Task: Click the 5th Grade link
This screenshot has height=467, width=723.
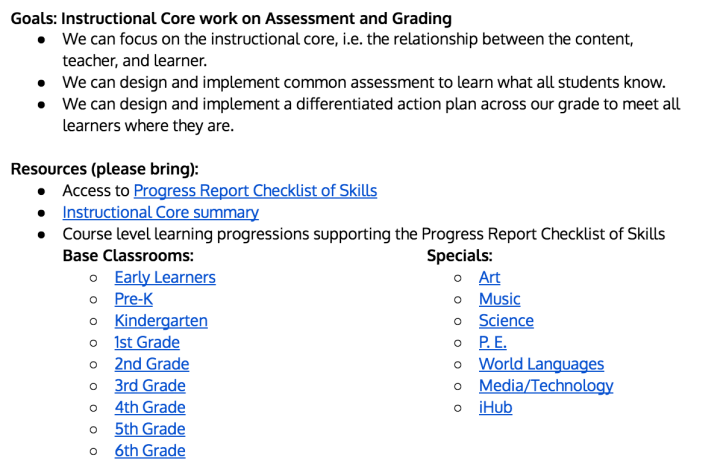Action: (149, 429)
